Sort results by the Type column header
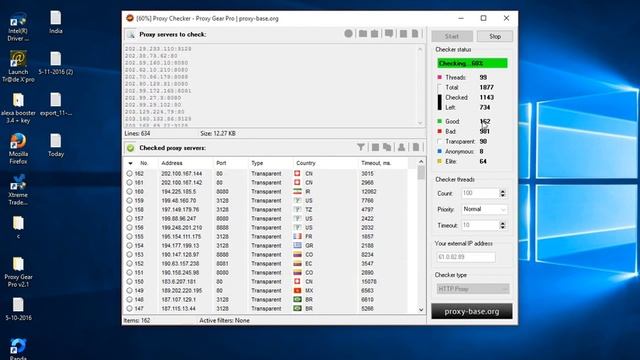This screenshot has height=360, width=640. [271, 163]
